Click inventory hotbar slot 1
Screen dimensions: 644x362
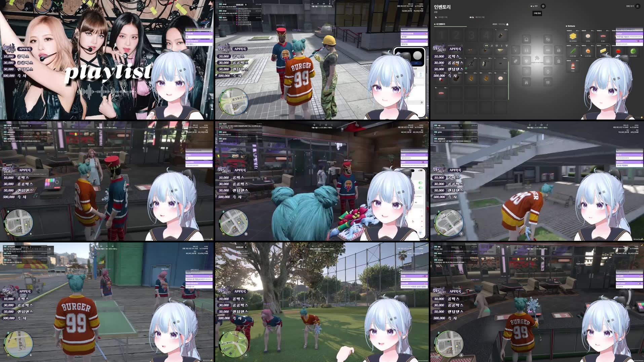click(x=441, y=35)
